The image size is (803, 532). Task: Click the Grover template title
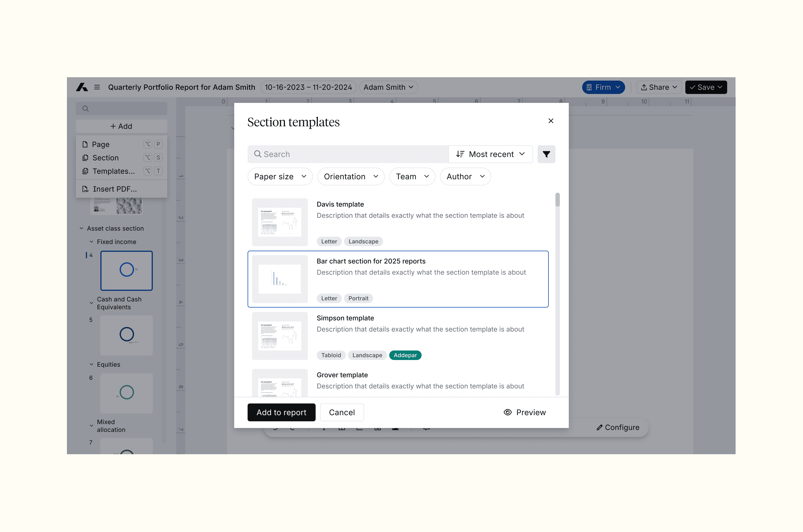click(x=342, y=375)
